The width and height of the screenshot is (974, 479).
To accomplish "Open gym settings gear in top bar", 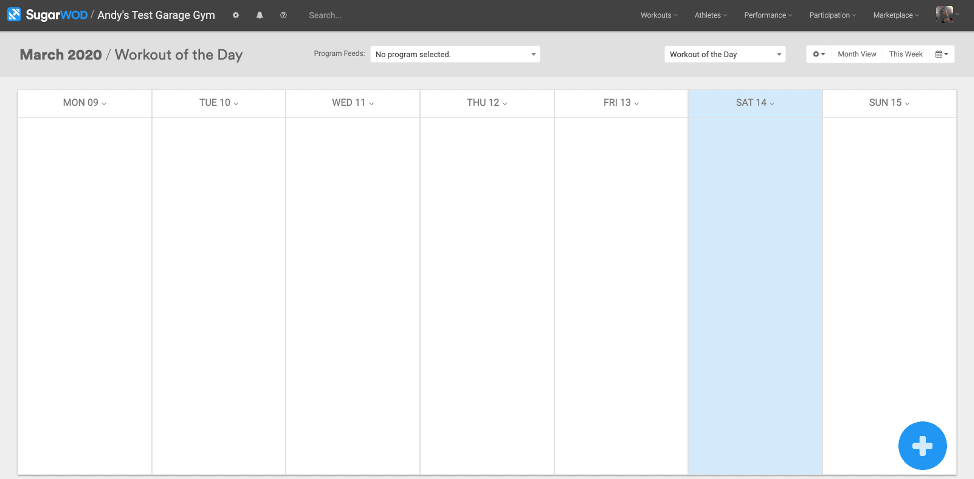I will tap(236, 15).
